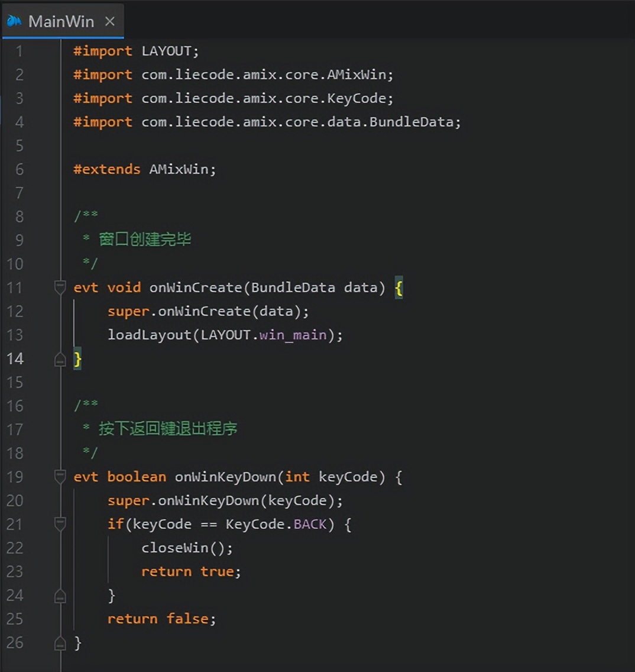Click line number 1 in gutter

pos(20,51)
